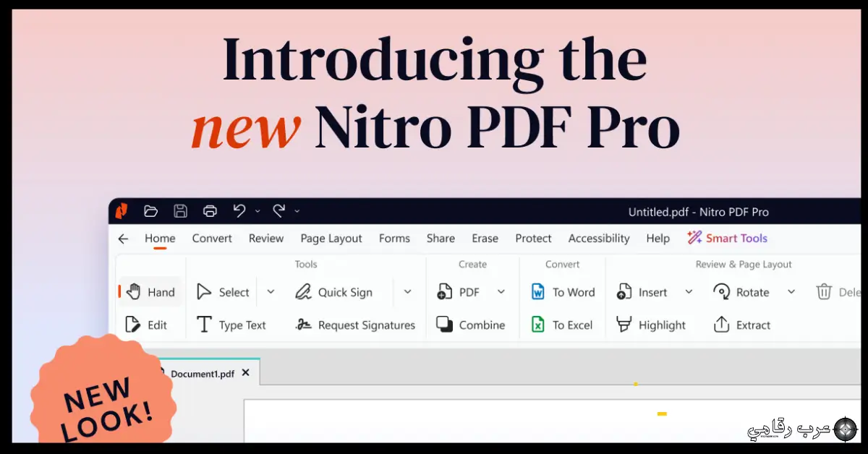Convert the document To Excel

click(562, 325)
